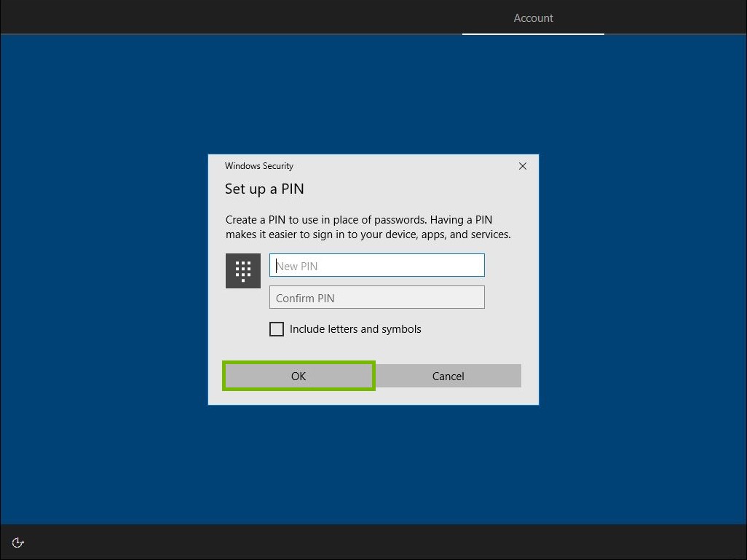Screen dimensions: 747x560
Task: Enable Include letters and symbols checkbox
Action: pyautogui.click(x=277, y=329)
